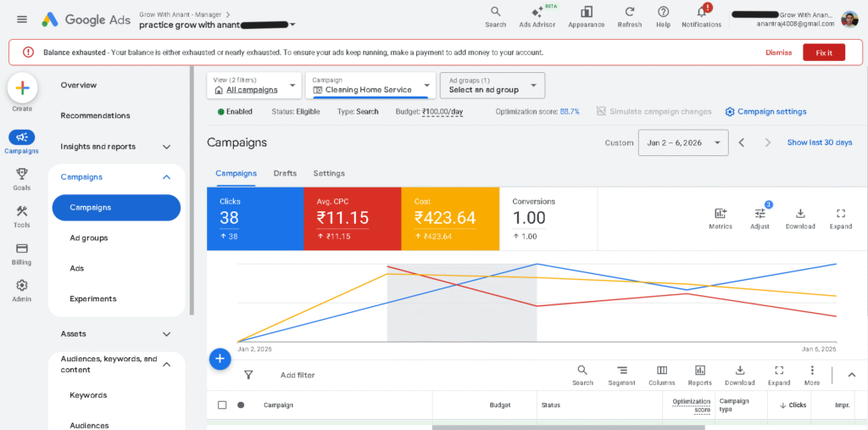Collapse the Campaigns sidebar section
The height and width of the screenshot is (430, 868).
(166, 177)
